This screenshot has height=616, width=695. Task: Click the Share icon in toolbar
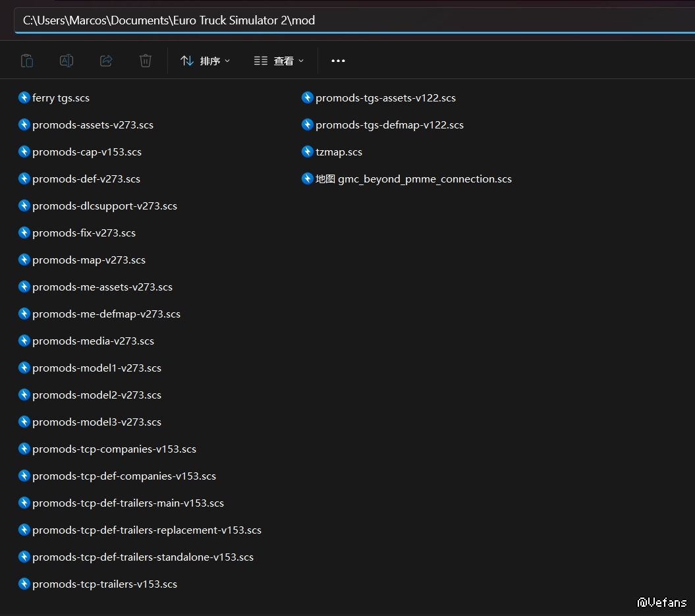pos(106,61)
